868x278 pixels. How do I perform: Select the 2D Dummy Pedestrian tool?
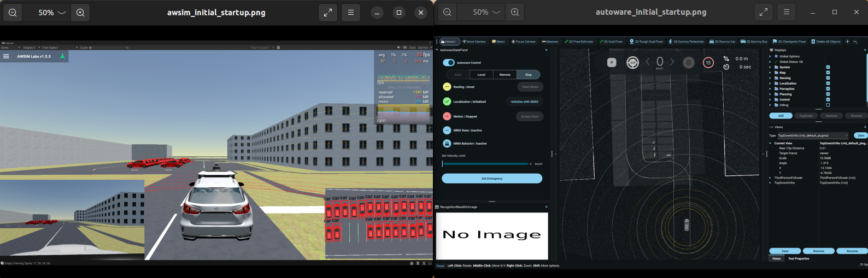tap(687, 42)
